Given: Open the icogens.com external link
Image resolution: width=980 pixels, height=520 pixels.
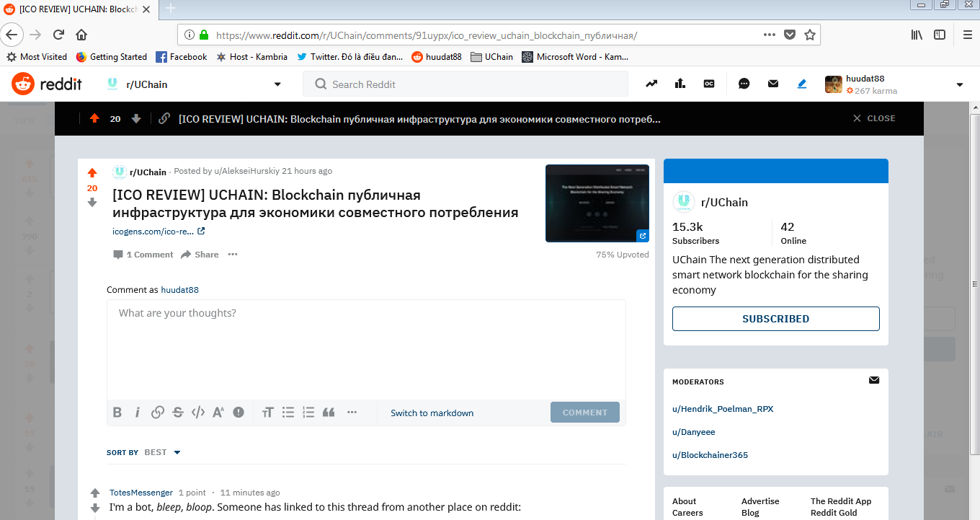Looking at the screenshot, I should click(x=159, y=232).
